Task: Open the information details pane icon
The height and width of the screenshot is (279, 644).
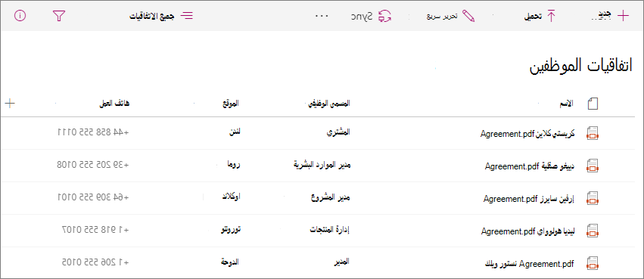Action: click(x=20, y=16)
